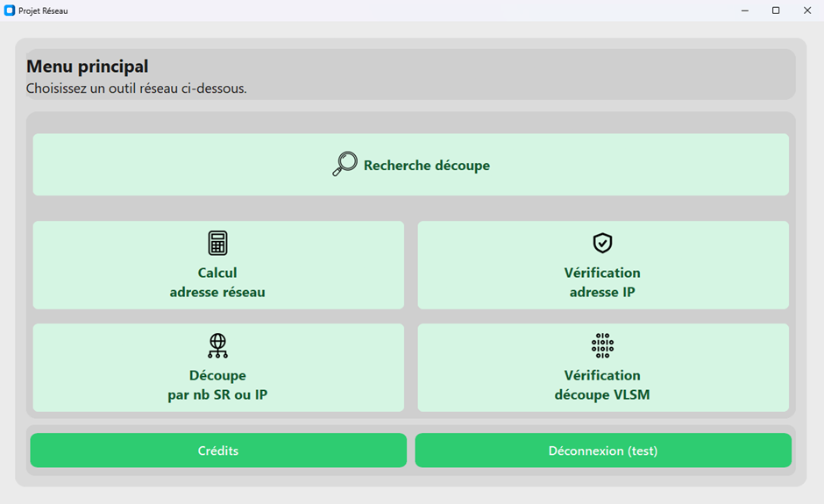
Task: Select the calculator icon for network address
Action: click(217, 243)
